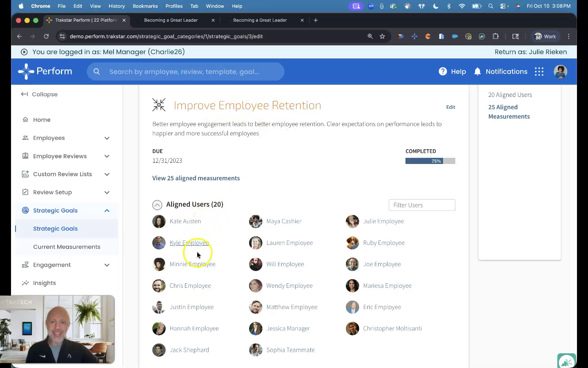Click the Edit link for this goal

click(x=450, y=107)
